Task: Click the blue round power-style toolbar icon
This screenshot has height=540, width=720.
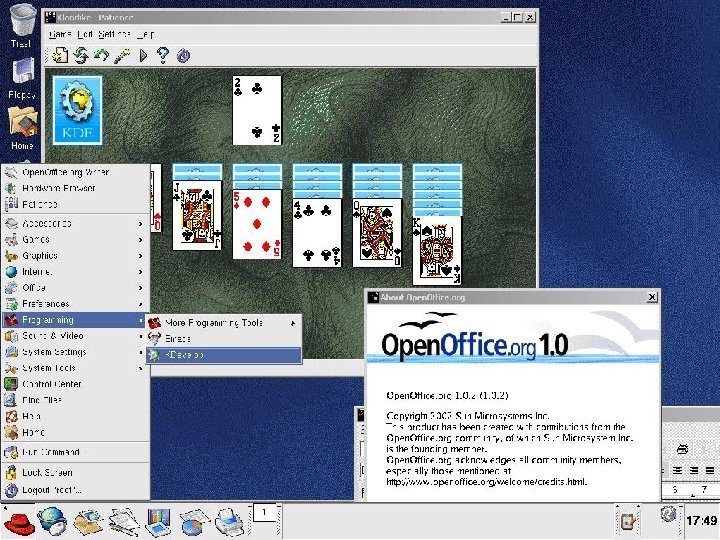Action: [x=183, y=56]
